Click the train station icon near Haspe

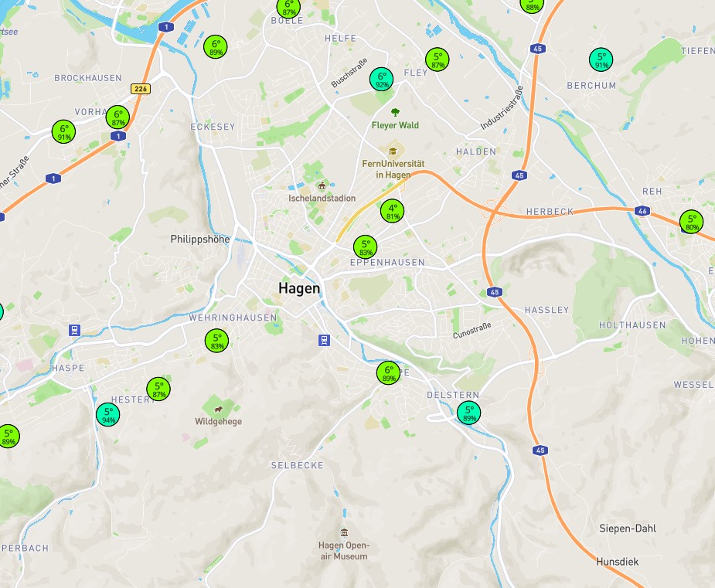74,330
